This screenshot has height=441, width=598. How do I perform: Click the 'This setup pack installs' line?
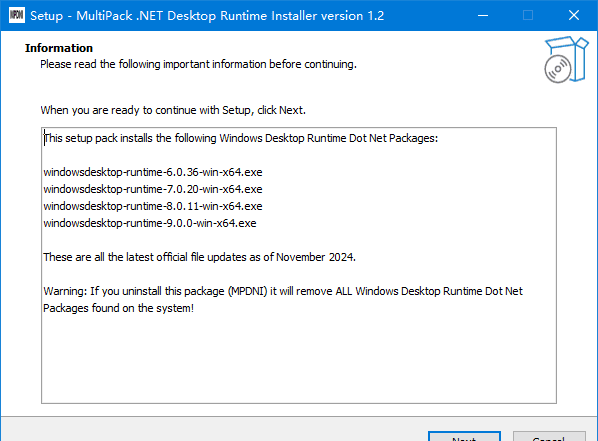point(241,138)
